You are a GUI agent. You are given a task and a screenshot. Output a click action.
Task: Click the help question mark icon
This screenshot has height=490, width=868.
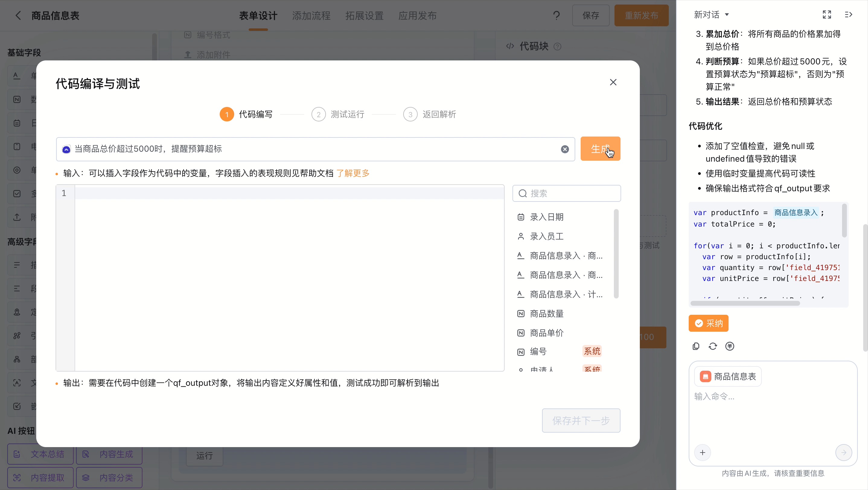click(x=556, y=15)
